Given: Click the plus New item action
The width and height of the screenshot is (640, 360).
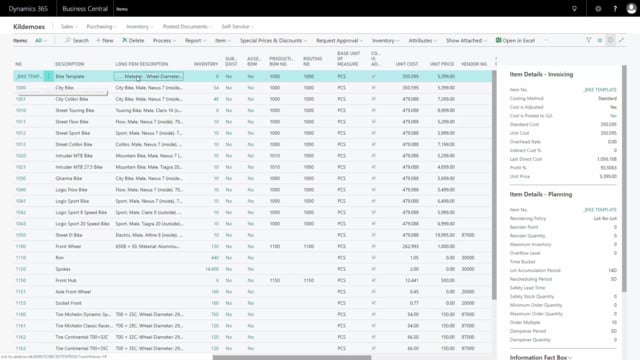Looking at the screenshot, I should pyautogui.click(x=104, y=40).
